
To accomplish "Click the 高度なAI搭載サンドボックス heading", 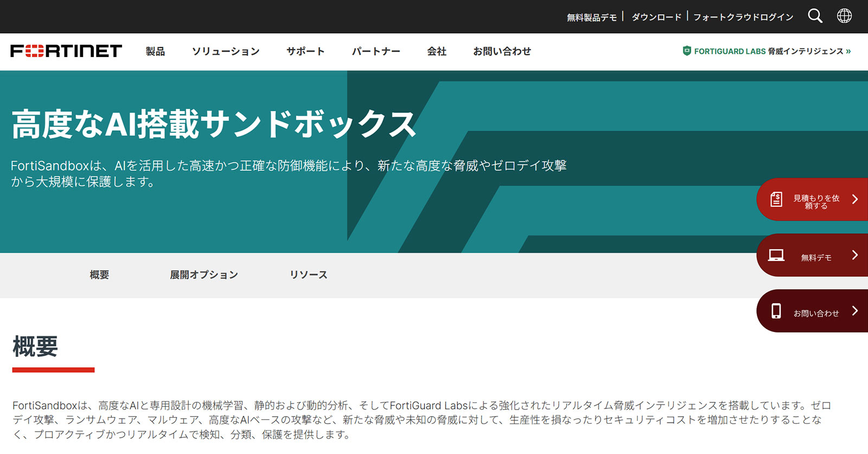I will pyautogui.click(x=214, y=124).
